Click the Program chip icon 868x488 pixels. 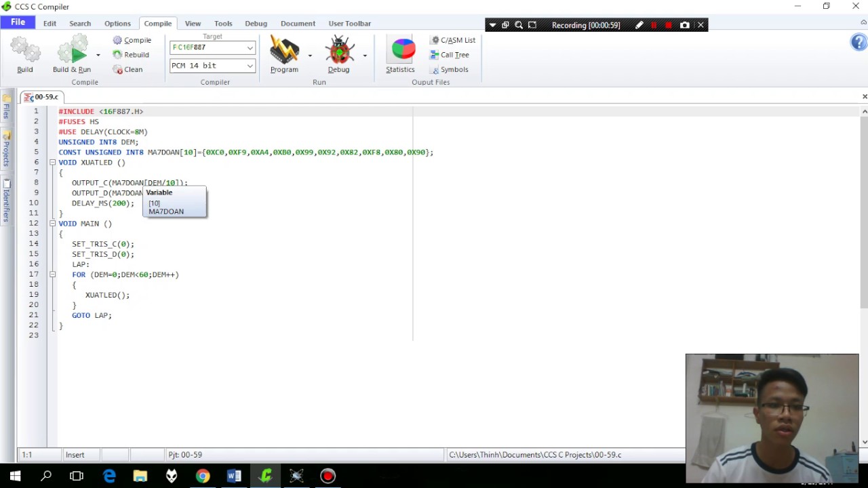(284, 51)
